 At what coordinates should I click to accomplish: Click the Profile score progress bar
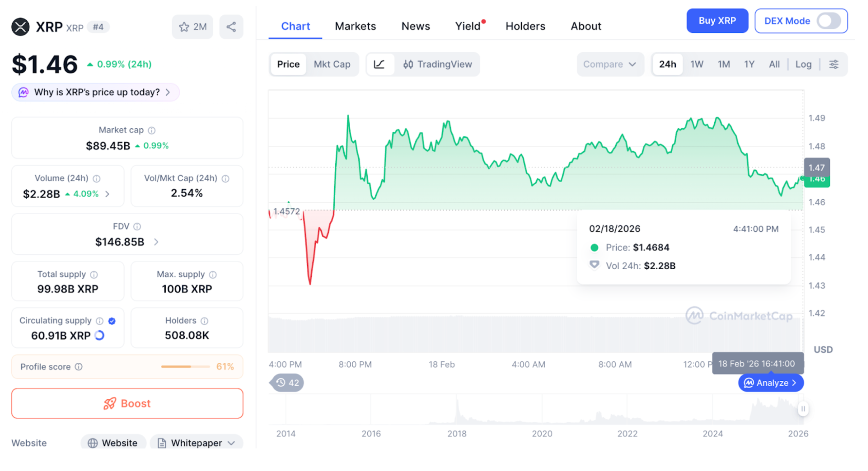[185, 366]
